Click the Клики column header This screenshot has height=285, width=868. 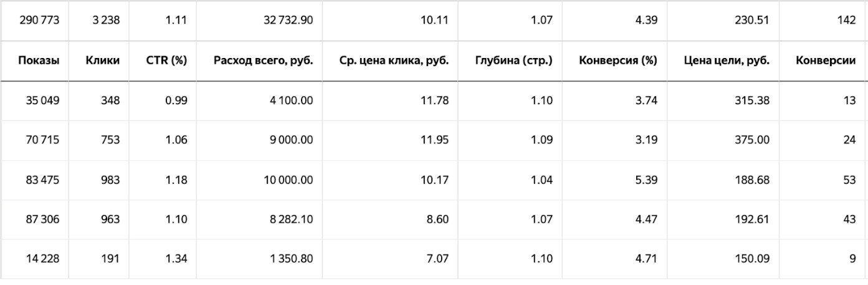pyautogui.click(x=103, y=61)
